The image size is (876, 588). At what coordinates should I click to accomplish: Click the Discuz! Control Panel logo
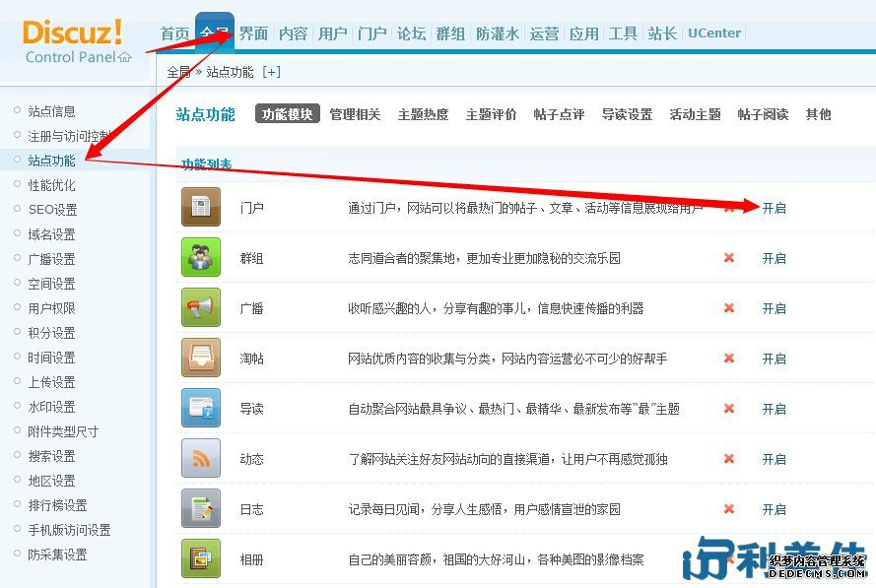[75, 41]
